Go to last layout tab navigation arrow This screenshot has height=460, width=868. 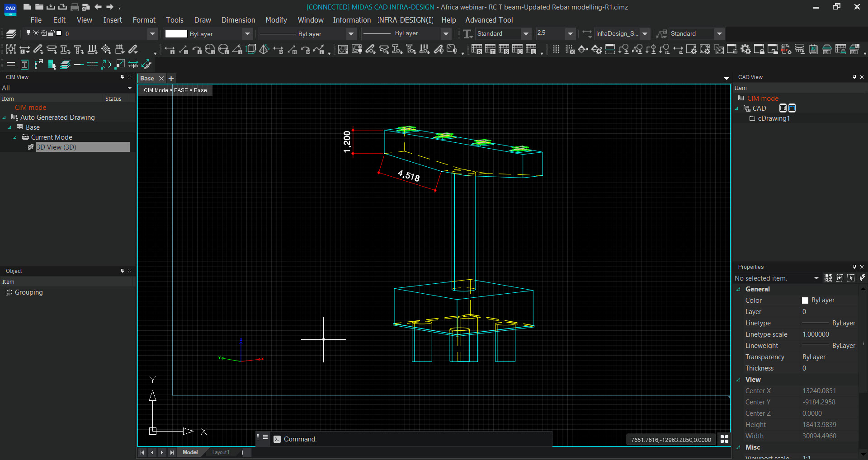172,452
